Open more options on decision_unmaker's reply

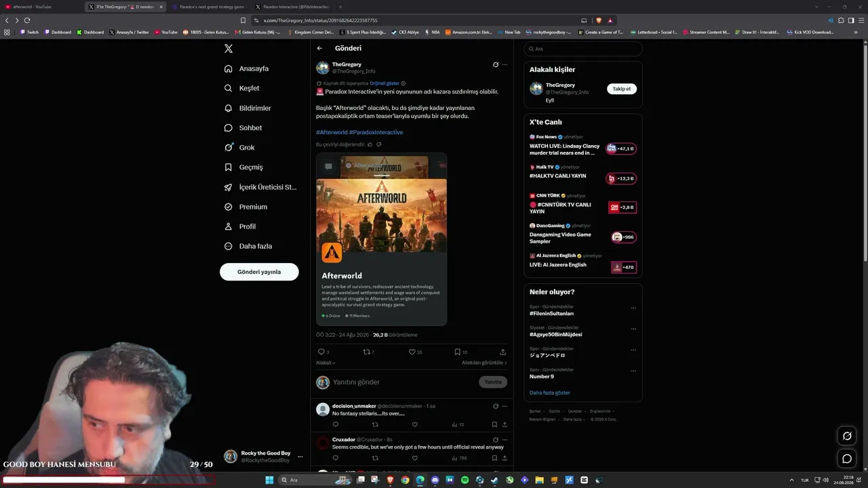coord(505,406)
